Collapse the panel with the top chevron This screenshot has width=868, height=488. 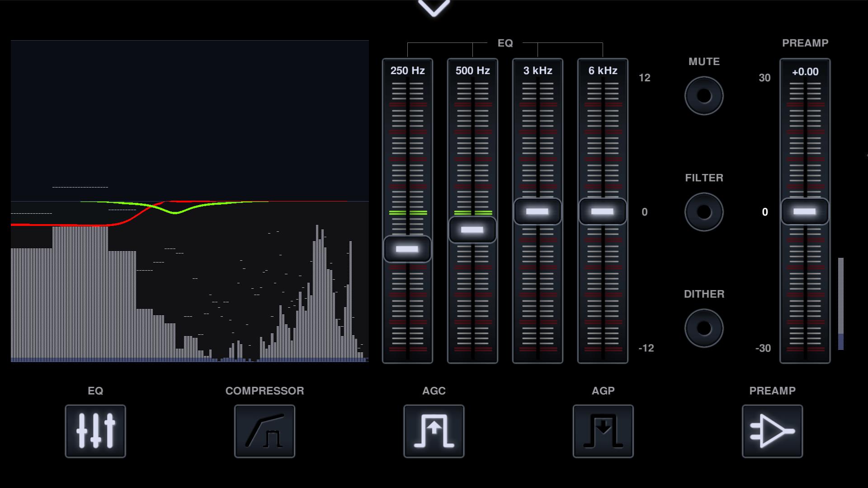pyautogui.click(x=434, y=8)
